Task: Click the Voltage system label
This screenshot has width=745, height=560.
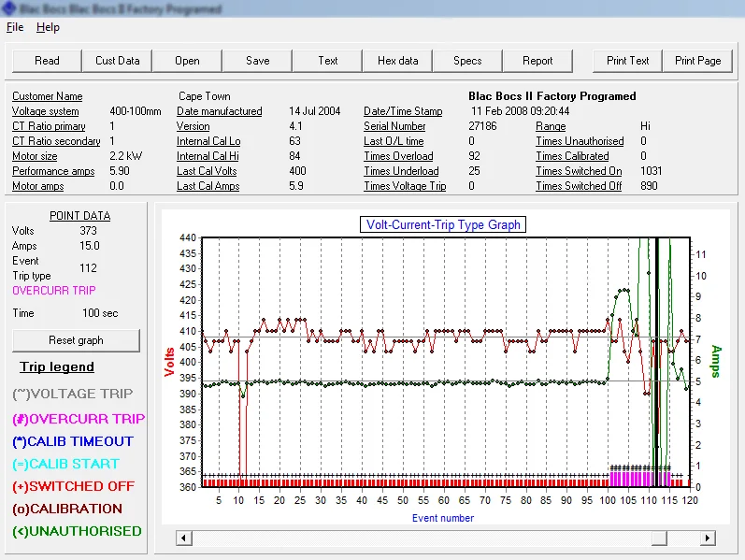Action: click(x=46, y=111)
